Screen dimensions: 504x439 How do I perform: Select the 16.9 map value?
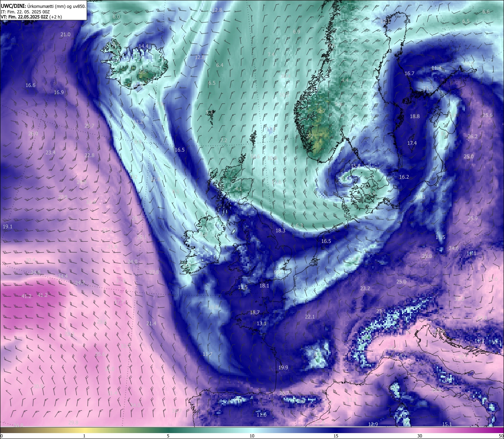59,93
